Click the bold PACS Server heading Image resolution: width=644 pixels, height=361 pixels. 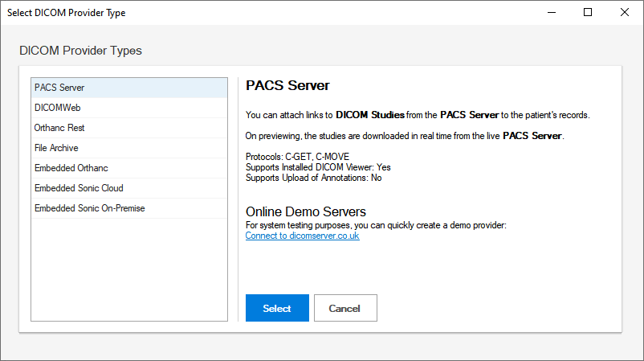coord(287,85)
